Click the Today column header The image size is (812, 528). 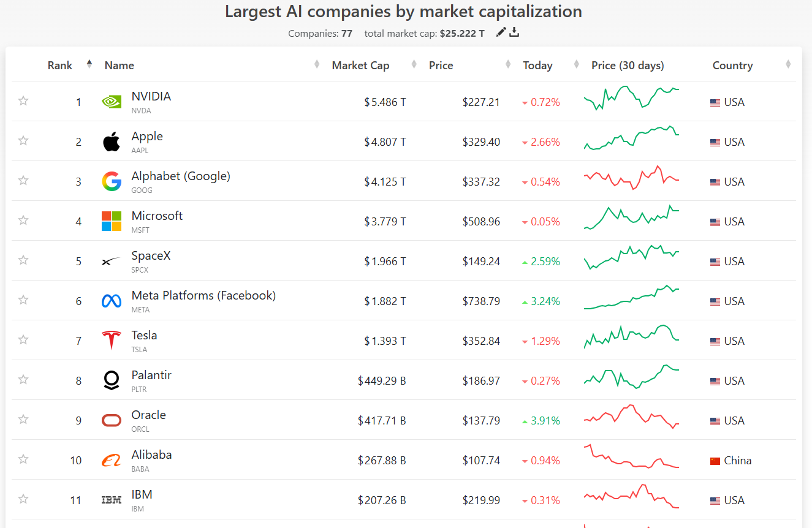(537, 66)
